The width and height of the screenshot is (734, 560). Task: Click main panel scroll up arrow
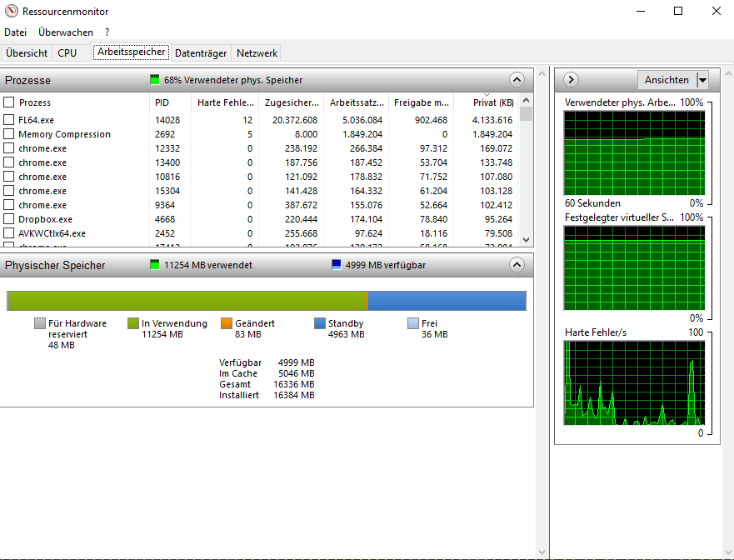542,73
